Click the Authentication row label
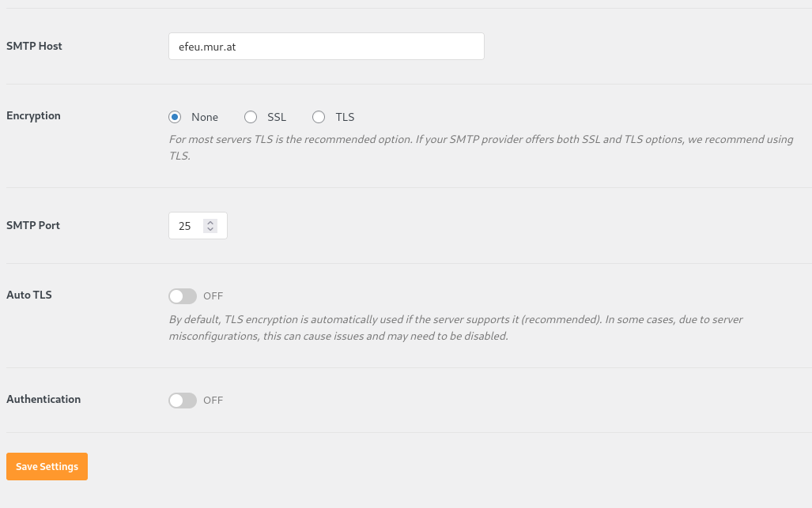Viewport: 812px width, 508px height. [43, 399]
